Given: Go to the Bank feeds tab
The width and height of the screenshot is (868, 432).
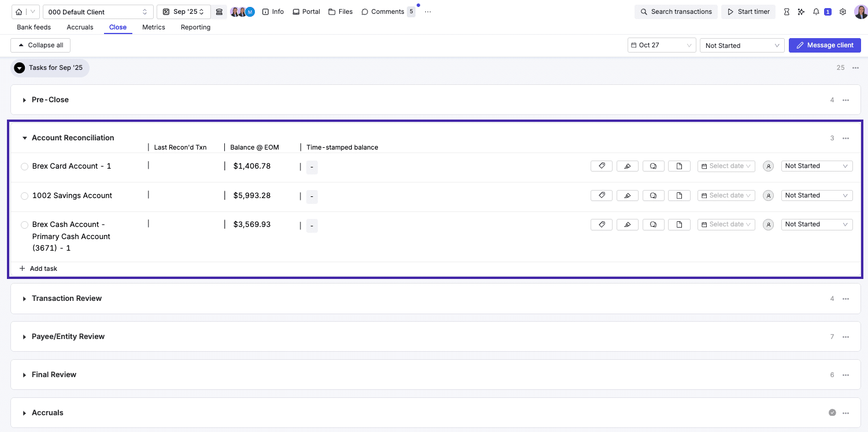Looking at the screenshot, I should click(x=34, y=27).
